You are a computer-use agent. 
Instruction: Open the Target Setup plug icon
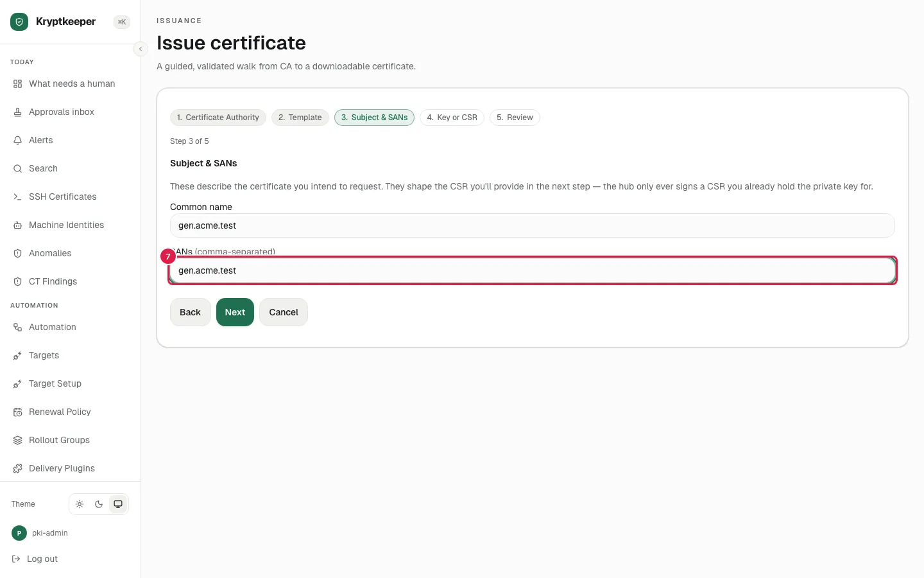[18, 384]
